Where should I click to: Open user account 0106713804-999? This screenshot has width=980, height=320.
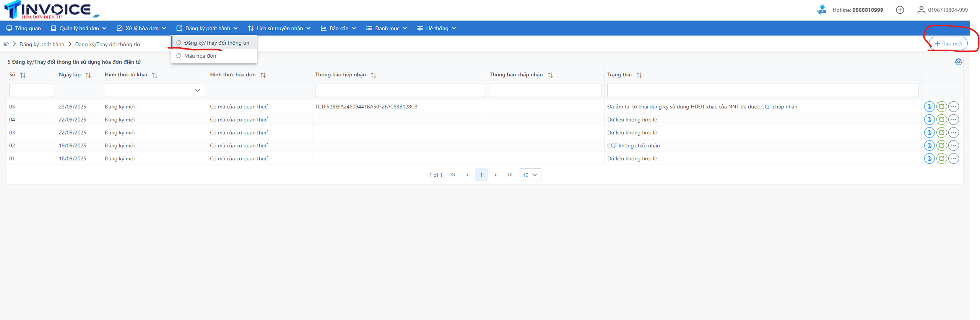(943, 10)
